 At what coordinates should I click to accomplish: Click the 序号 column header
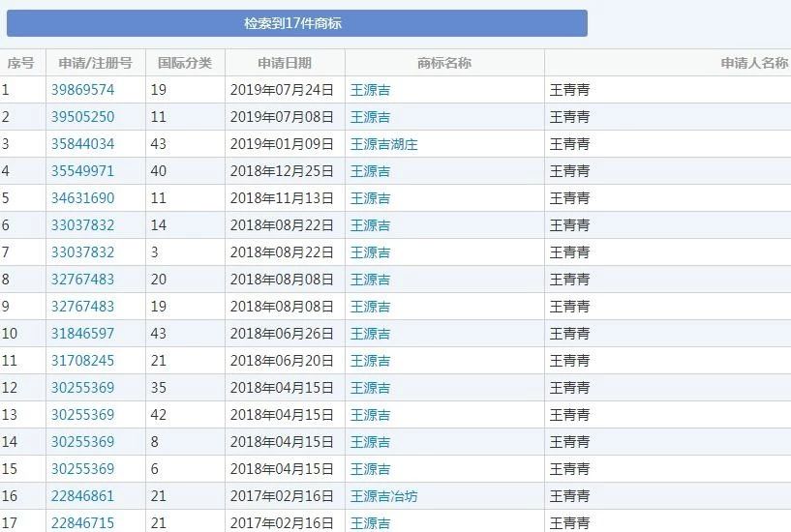[x=21, y=63]
